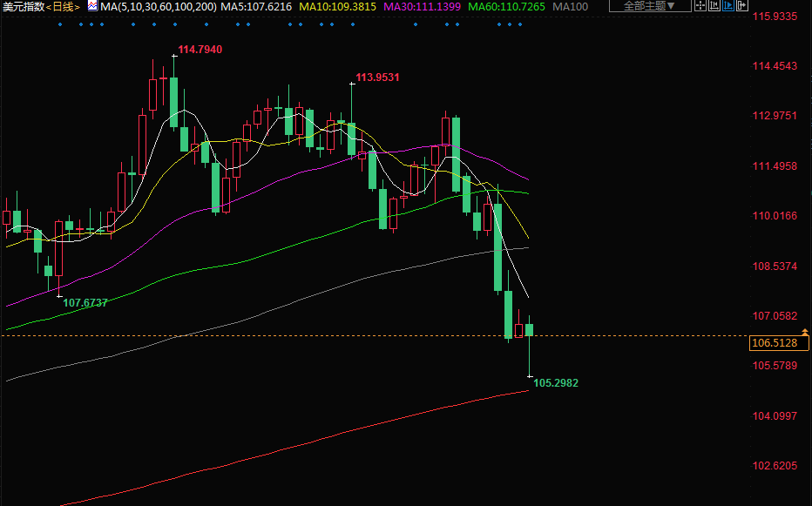Toggle the highlighted blue chart tool icon
Viewport: 812px width, 506px height.
tap(728, 5)
